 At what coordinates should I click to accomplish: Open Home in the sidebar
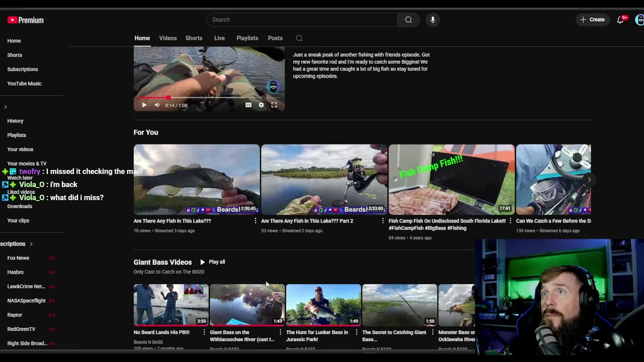click(14, 41)
